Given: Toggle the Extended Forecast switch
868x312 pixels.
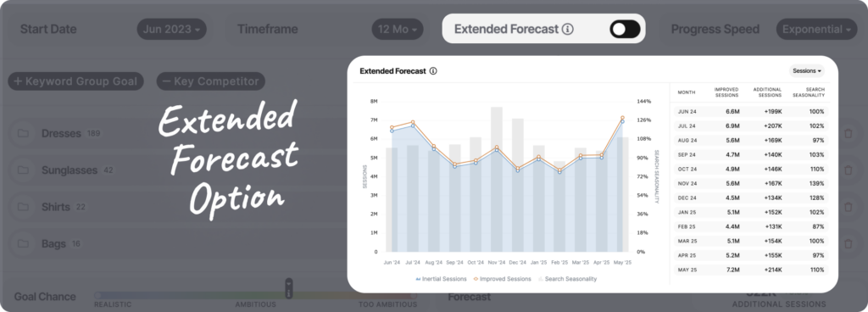Looking at the screenshot, I should pyautogui.click(x=625, y=30).
